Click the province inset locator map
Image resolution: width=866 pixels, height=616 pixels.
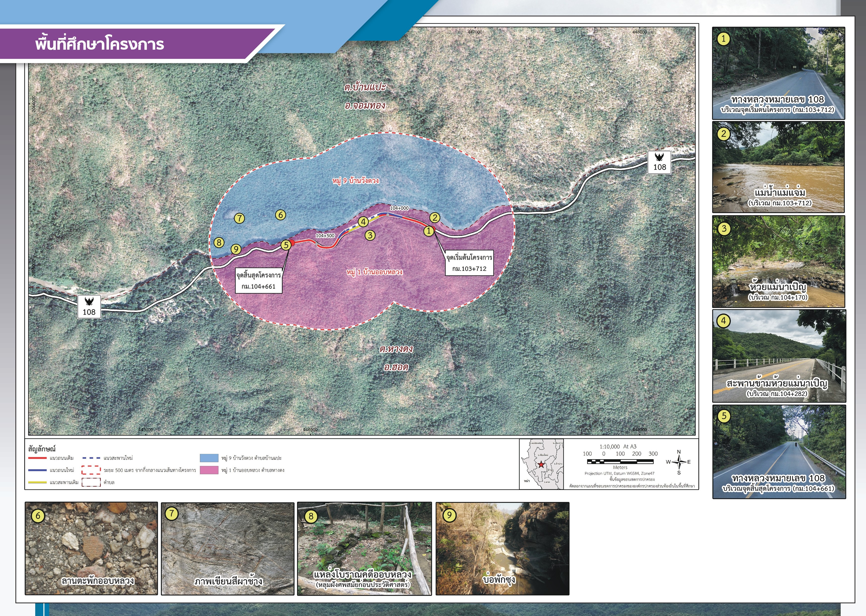(541, 464)
